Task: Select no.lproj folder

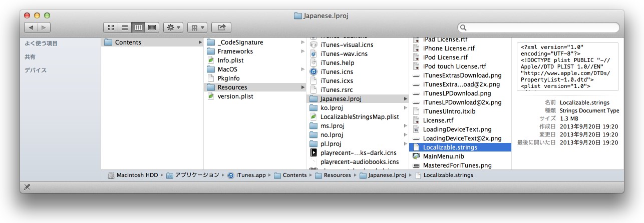Action: pyautogui.click(x=358, y=135)
